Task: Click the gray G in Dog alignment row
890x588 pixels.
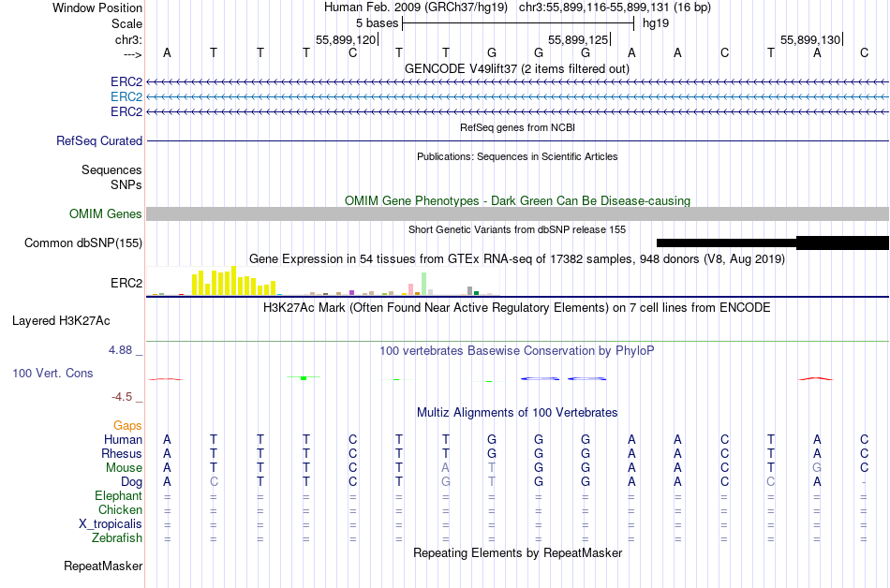Action: [x=446, y=482]
